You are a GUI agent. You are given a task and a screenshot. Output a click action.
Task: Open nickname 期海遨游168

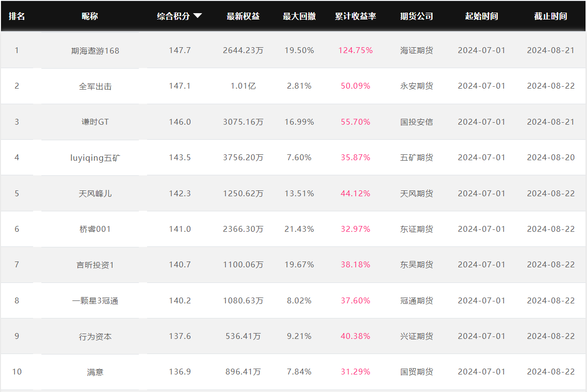pos(95,51)
